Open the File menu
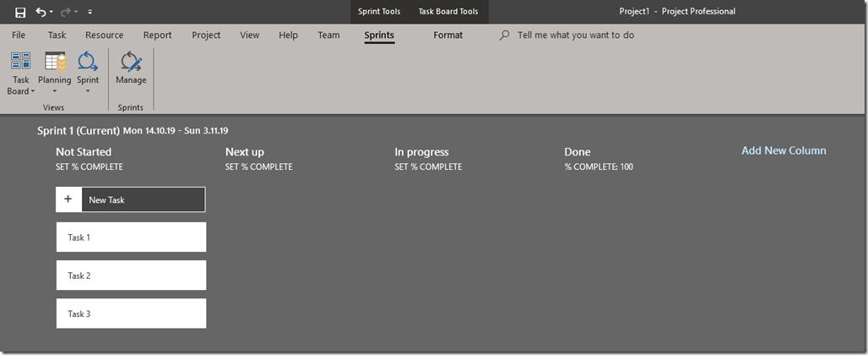 pos(19,35)
